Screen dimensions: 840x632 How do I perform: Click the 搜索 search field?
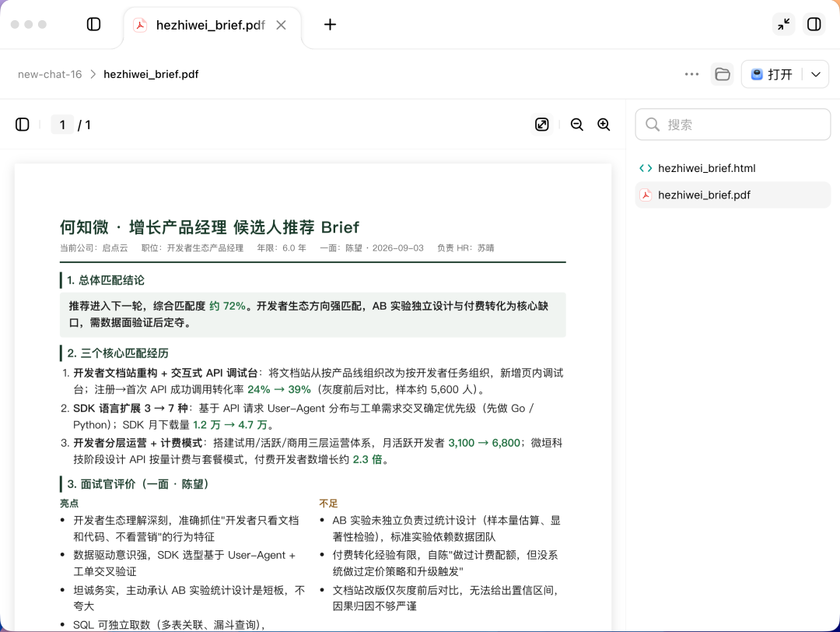(733, 125)
